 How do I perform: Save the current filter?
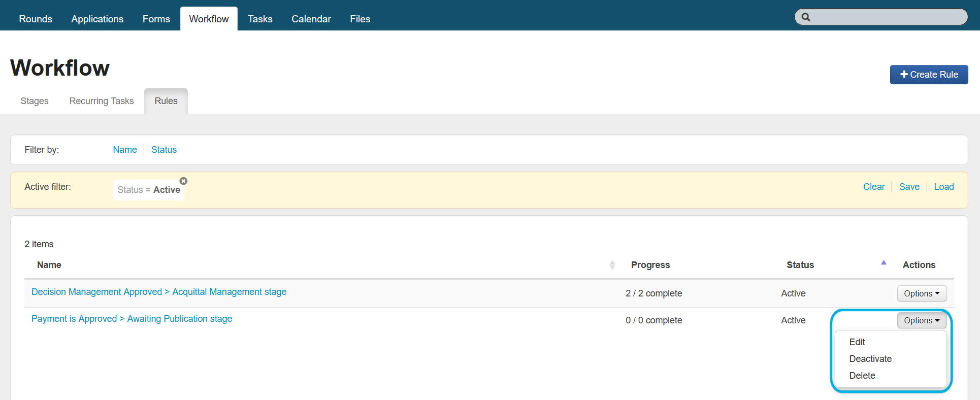tap(909, 187)
